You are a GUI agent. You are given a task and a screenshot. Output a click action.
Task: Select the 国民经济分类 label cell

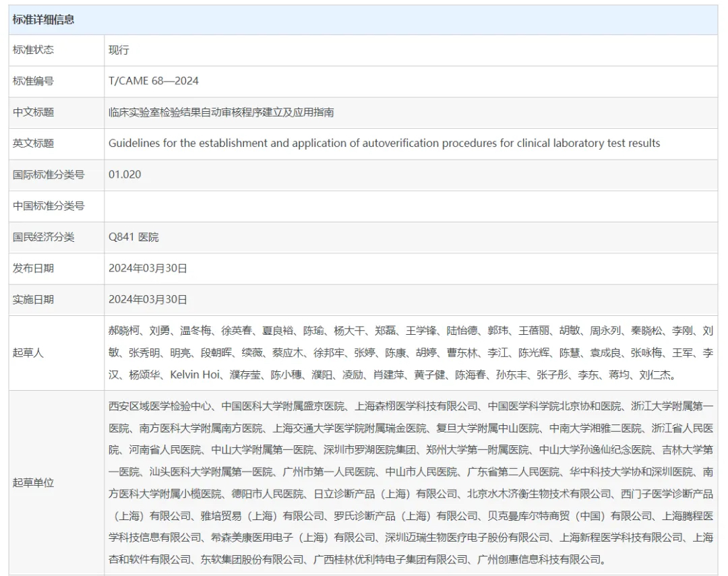56,237
